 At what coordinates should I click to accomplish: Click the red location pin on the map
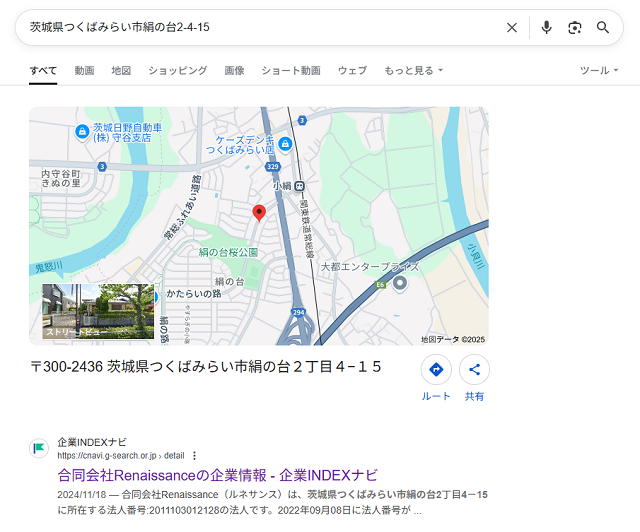259,213
